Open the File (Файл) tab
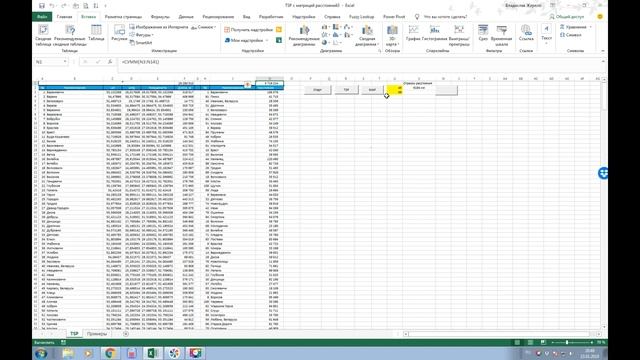The image size is (640, 360). click(x=42, y=17)
